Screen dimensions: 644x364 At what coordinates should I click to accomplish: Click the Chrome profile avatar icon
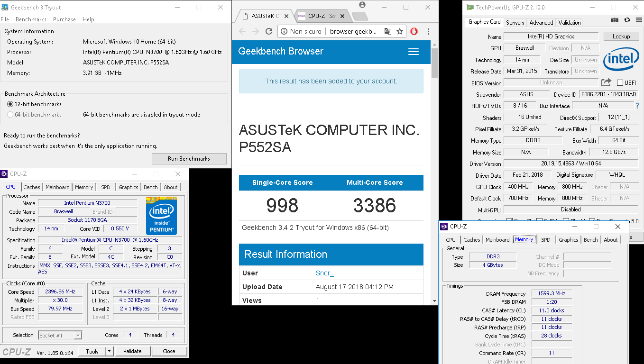point(362,5)
